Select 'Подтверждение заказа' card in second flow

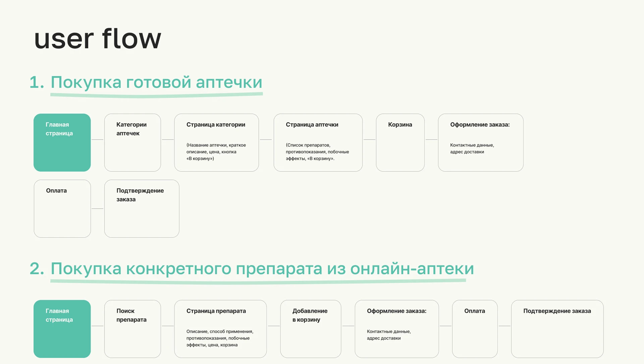[557, 329]
